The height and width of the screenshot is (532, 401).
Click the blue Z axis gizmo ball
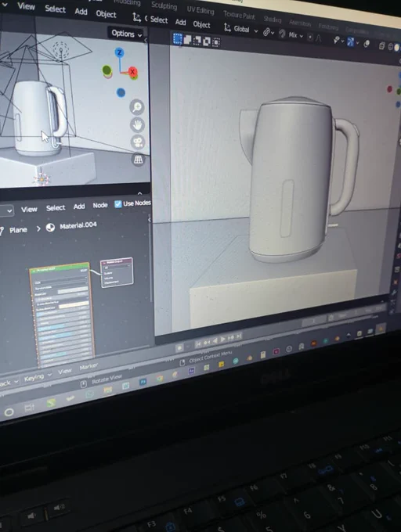[119, 52]
